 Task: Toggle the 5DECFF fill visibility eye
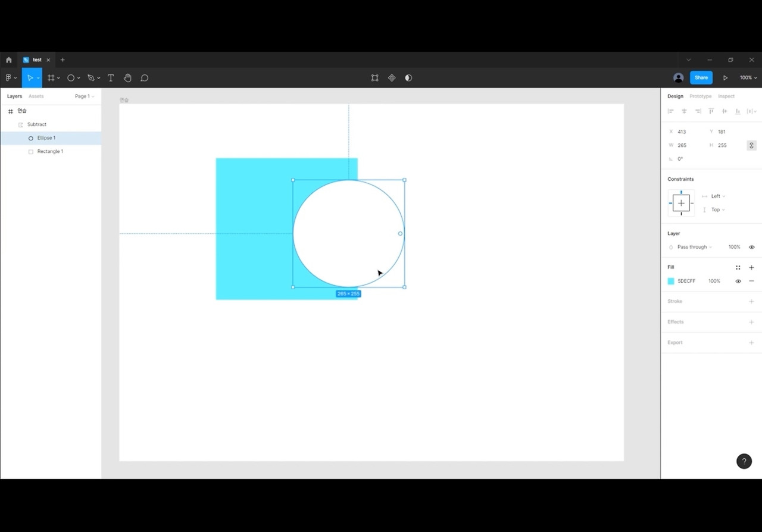pos(738,281)
